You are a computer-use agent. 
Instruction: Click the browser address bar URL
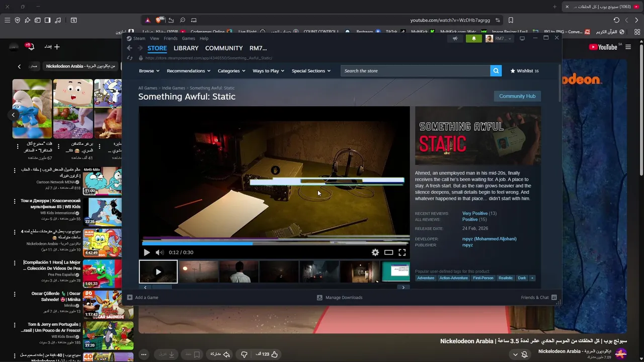pyautogui.click(x=450, y=20)
